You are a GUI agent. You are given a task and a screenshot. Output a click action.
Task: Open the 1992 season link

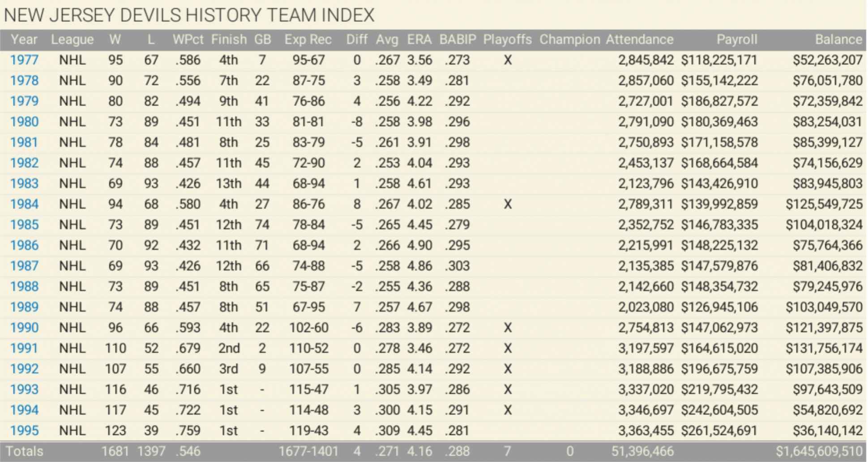[x=24, y=369]
